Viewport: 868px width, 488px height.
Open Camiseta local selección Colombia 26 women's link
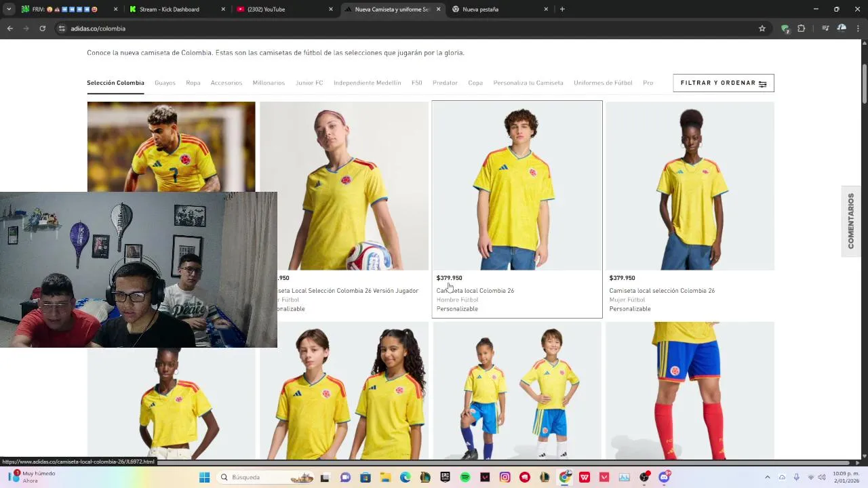(662, 291)
